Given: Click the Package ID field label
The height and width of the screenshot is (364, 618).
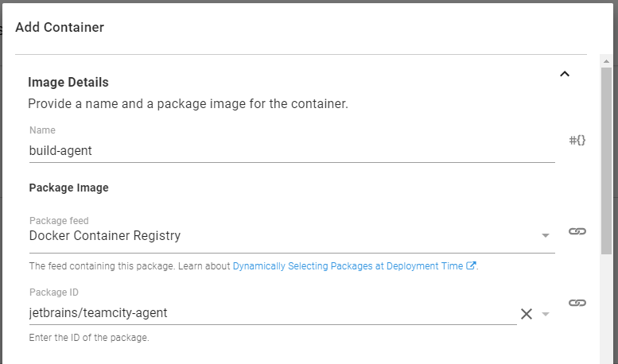Looking at the screenshot, I should click(53, 292).
